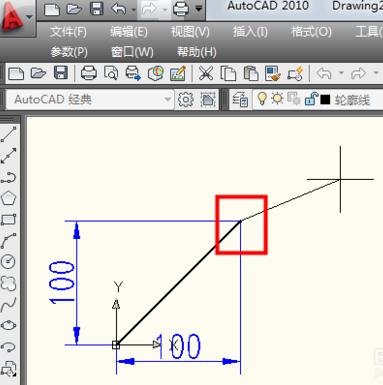This screenshot has height=385, width=383.
Task: Open the Layer Properties Manager icon
Action: 240,99
